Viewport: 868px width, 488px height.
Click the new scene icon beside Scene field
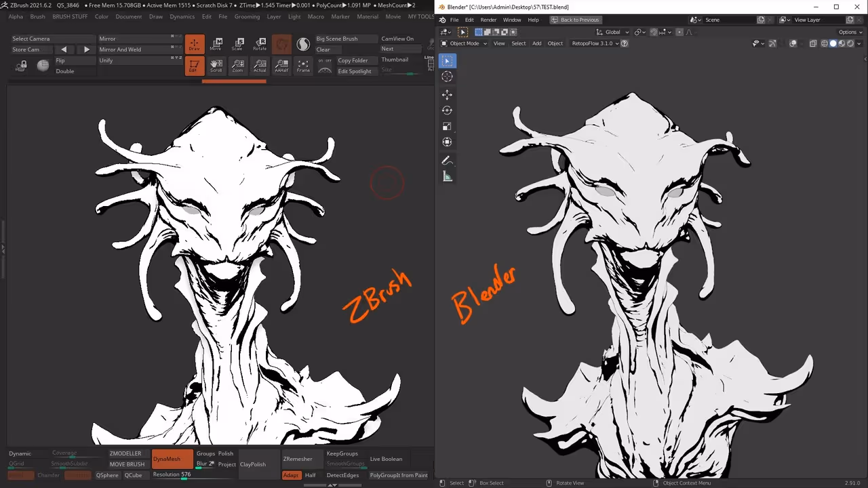click(761, 20)
